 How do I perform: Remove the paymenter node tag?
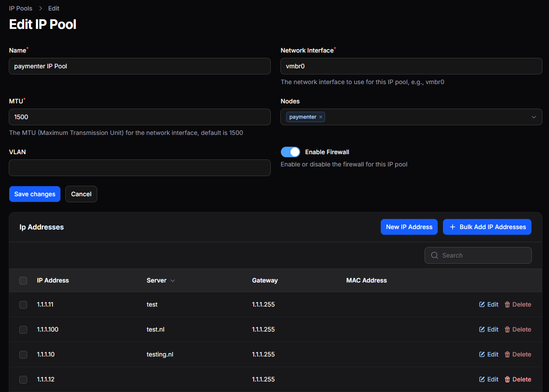[x=321, y=117]
